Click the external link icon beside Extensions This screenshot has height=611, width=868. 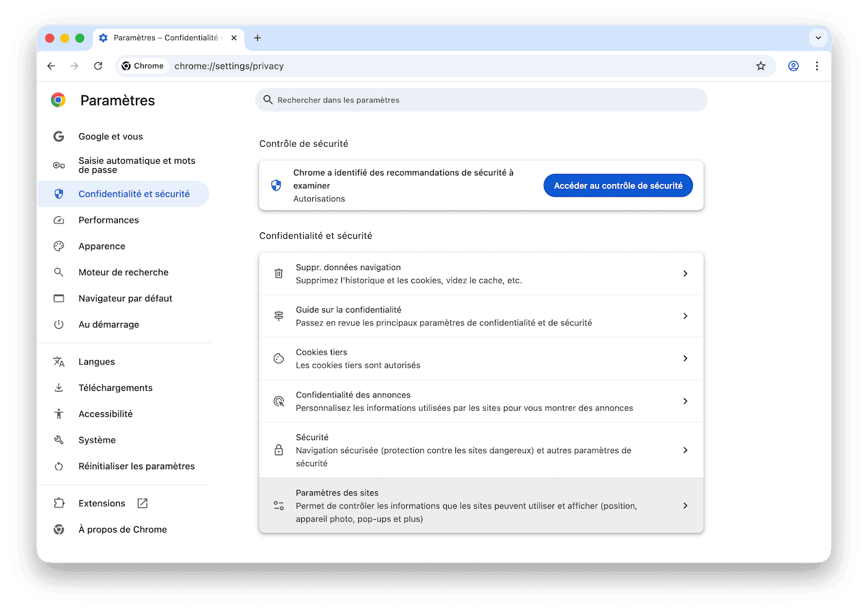pos(142,503)
